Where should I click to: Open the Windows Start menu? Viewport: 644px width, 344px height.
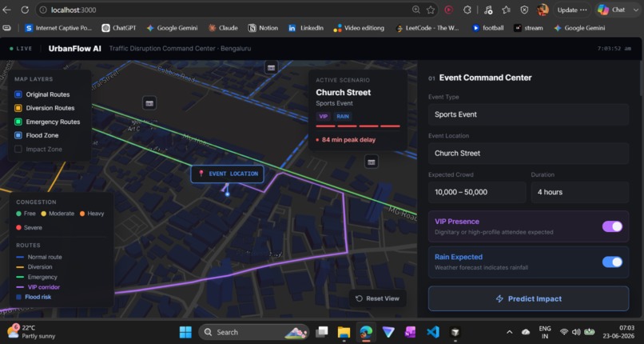tap(185, 332)
